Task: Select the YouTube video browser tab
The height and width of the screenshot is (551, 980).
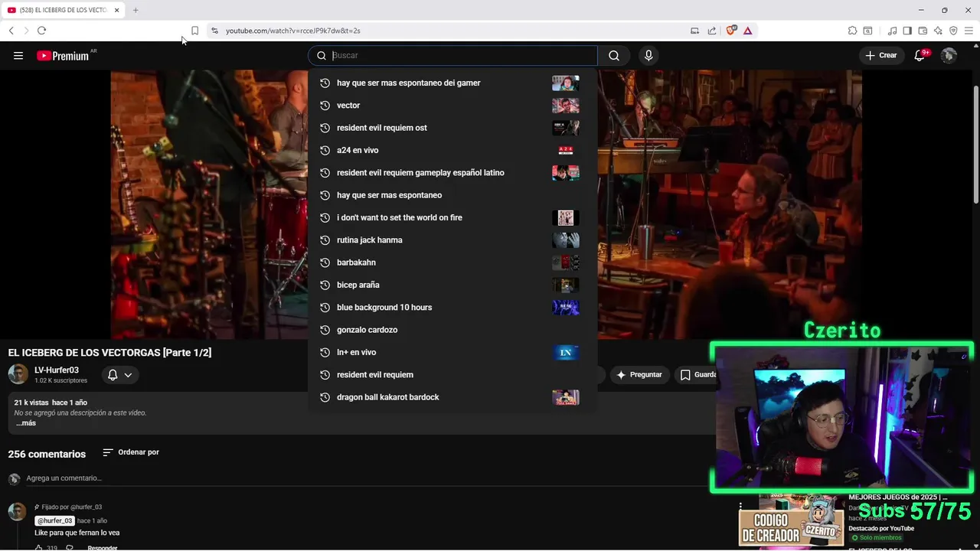Action: (x=64, y=10)
